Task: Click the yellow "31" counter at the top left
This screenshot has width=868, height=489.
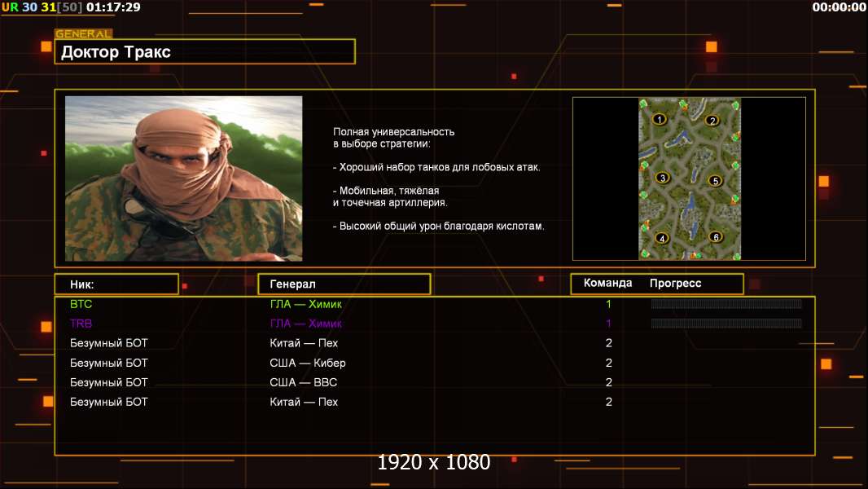Action: pyautogui.click(x=49, y=7)
